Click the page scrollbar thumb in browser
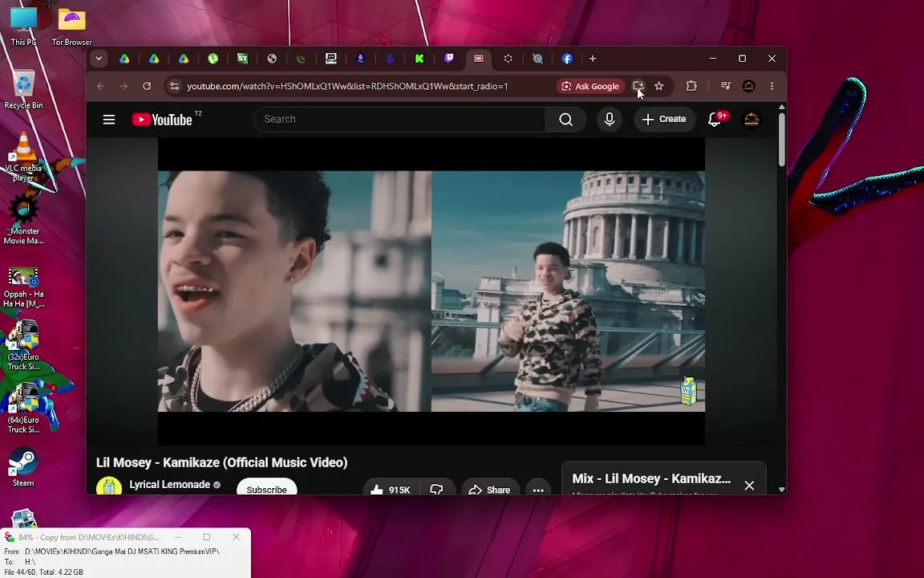924x578 pixels. coord(781,139)
